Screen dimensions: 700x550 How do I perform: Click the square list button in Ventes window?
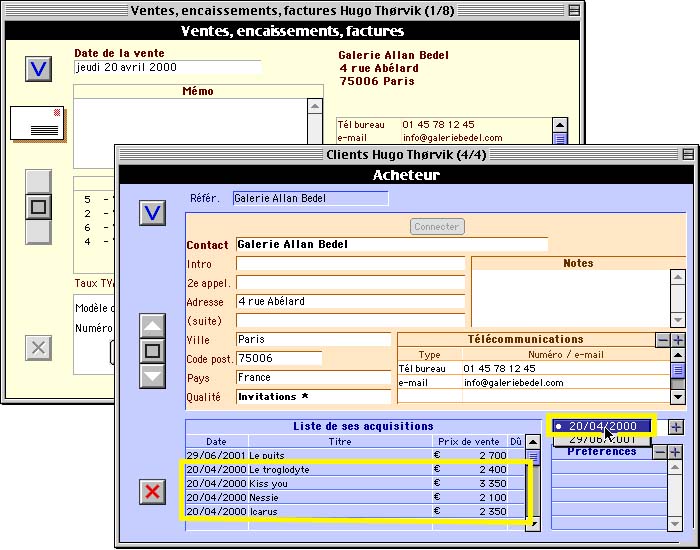coord(38,207)
